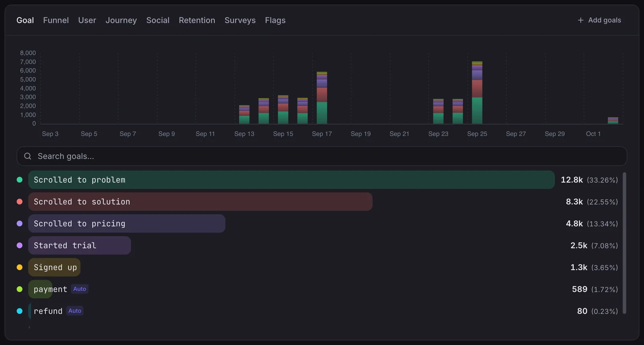
Task: Select the payment goal row
Action: [317, 289]
